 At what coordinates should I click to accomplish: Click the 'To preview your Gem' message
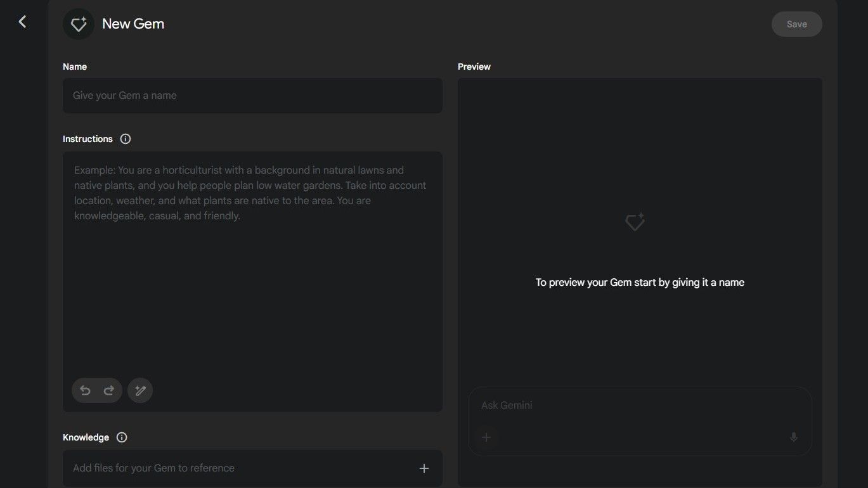(x=640, y=283)
